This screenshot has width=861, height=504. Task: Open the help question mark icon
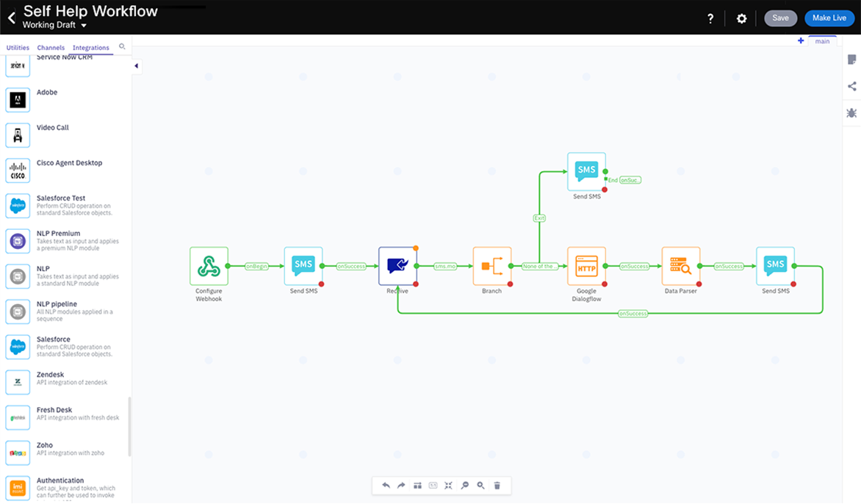(x=710, y=18)
